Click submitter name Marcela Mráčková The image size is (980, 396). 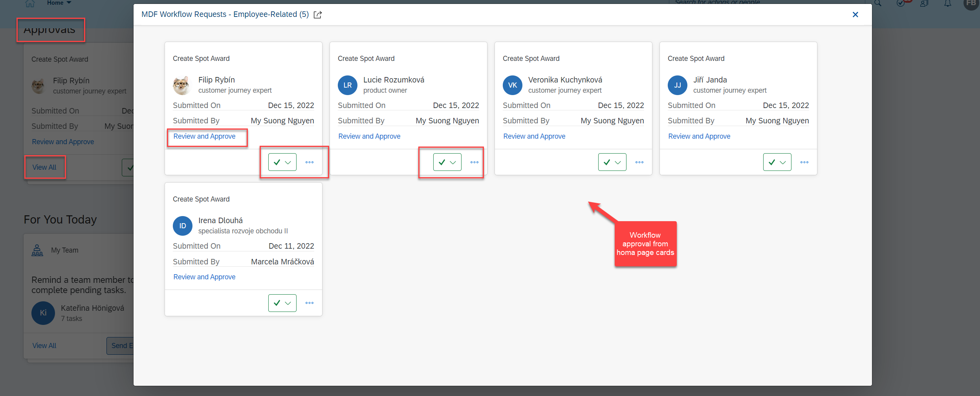pos(282,262)
